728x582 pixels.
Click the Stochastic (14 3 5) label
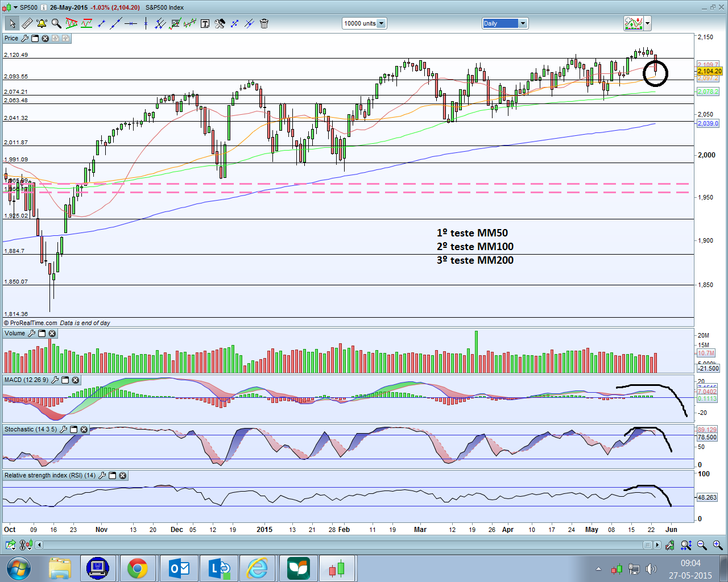(31, 430)
